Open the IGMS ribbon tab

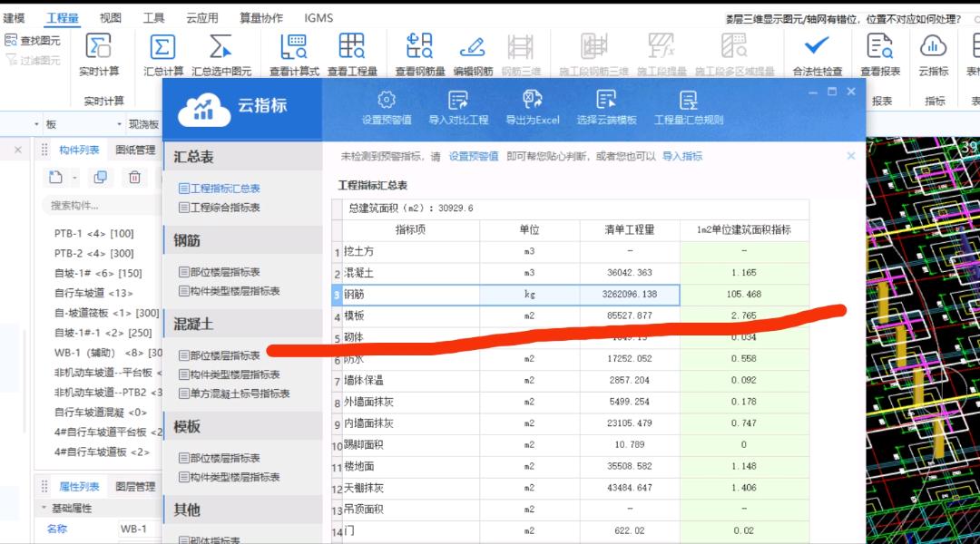[318, 18]
